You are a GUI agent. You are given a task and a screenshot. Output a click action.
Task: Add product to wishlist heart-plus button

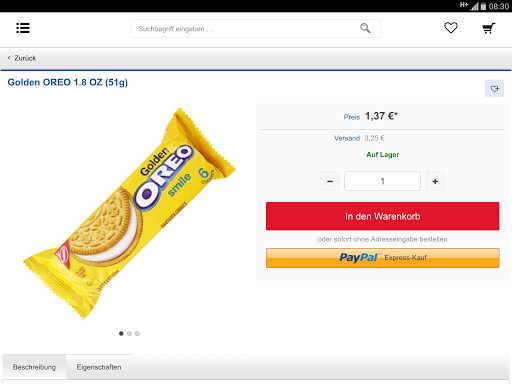pos(494,88)
